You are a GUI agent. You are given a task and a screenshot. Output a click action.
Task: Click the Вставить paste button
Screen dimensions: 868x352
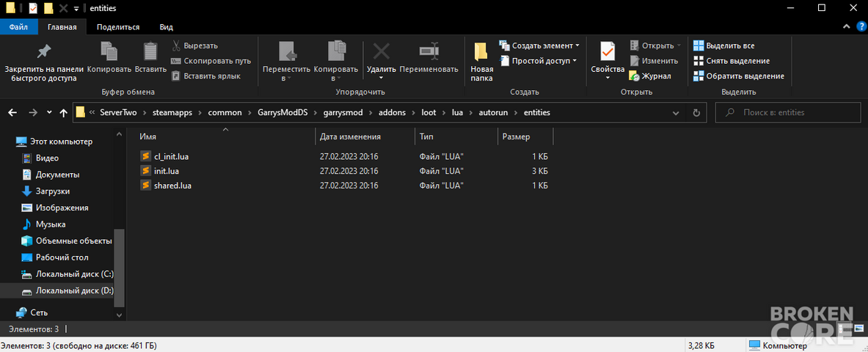coord(150,58)
